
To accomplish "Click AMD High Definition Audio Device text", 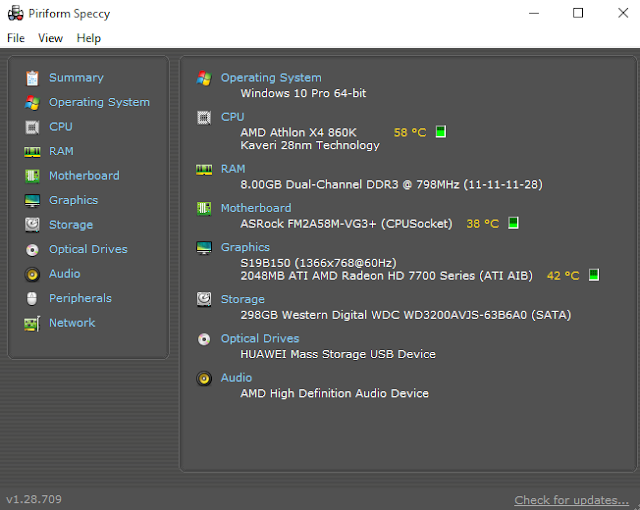I will pos(335,393).
